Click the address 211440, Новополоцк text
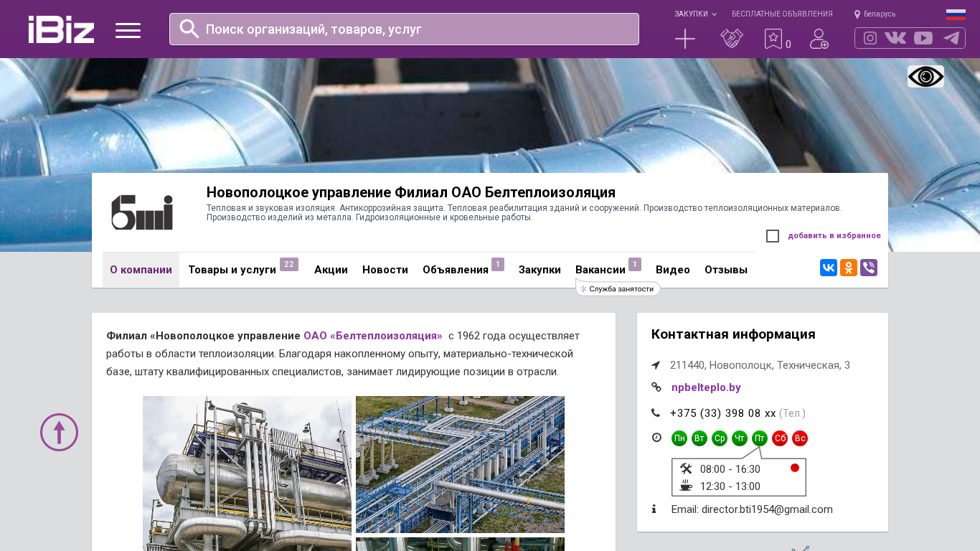The image size is (980, 551). 760,365
